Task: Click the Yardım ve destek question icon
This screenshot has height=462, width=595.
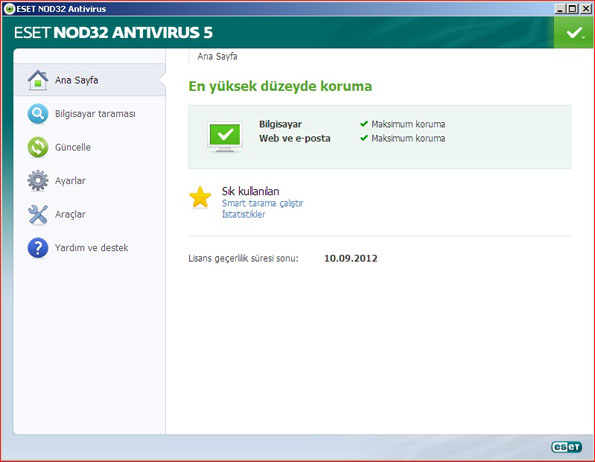Action: 38,248
